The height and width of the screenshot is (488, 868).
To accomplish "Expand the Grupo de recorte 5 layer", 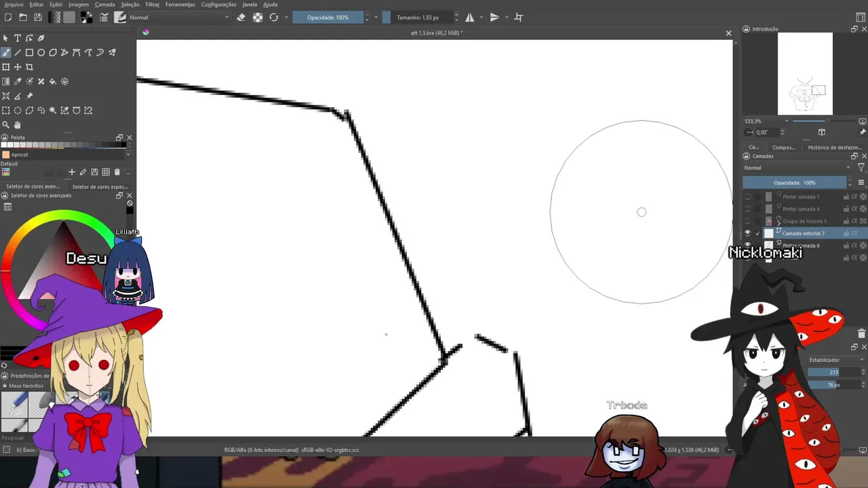I will point(778,222).
